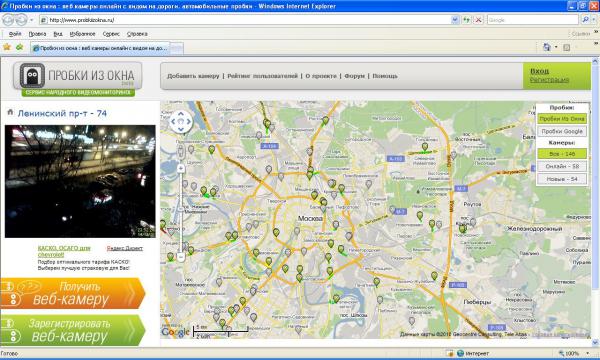Open the zoom level dropdown at 100%
This screenshot has width=600, height=360.
588,353
